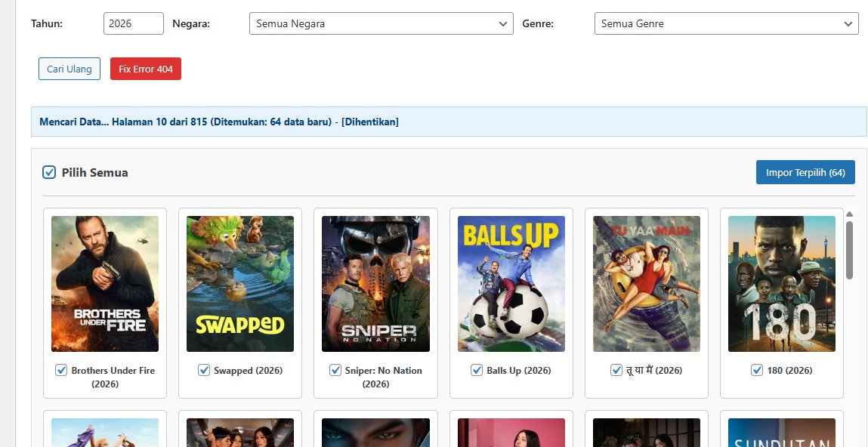The height and width of the screenshot is (447, 868).
Task: Click the Genre: label
Action: (538, 24)
